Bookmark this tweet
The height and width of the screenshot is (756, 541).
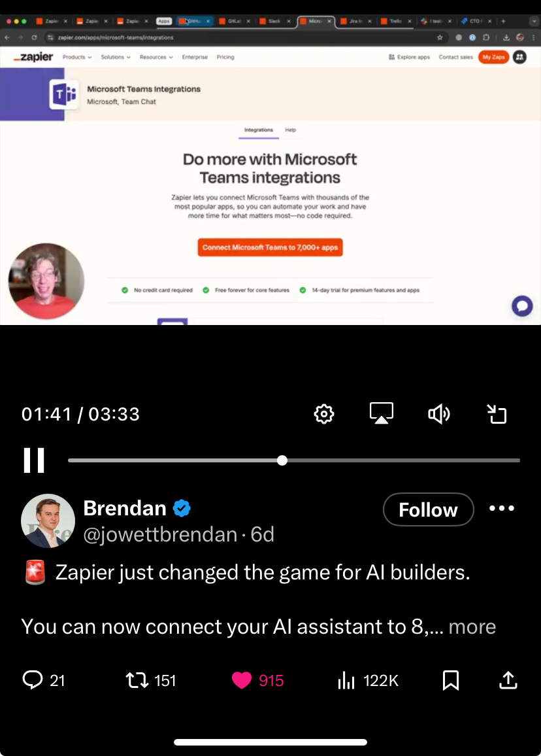coord(451,680)
